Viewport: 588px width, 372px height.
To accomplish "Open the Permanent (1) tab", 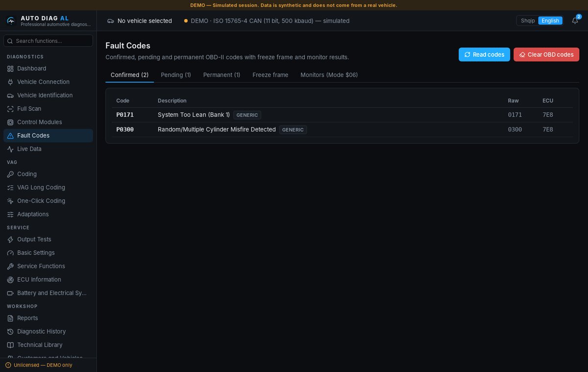I will 221,75.
